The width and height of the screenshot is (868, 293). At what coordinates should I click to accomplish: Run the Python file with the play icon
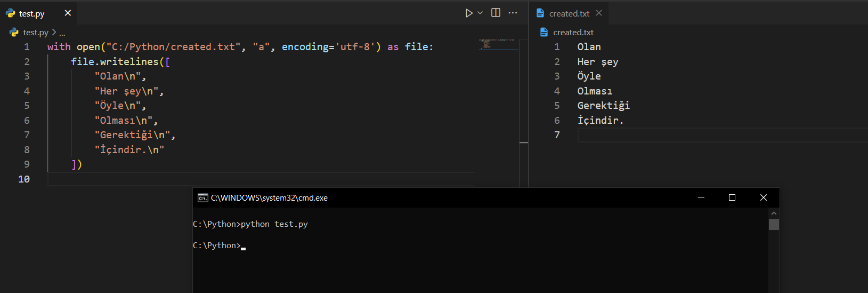[468, 13]
